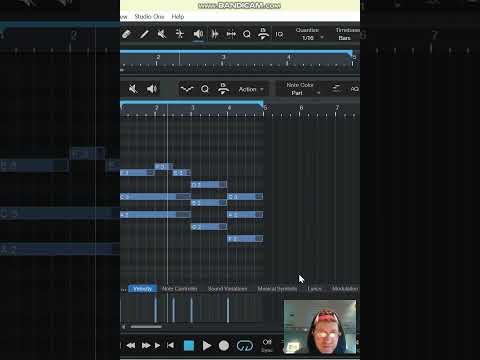Select the Bend tool

180,34
